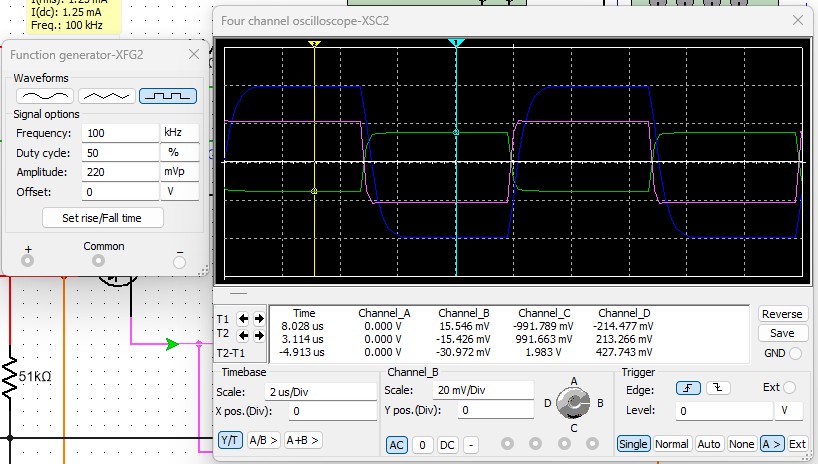
Task: Enable Y/T display mode
Action: [230, 440]
